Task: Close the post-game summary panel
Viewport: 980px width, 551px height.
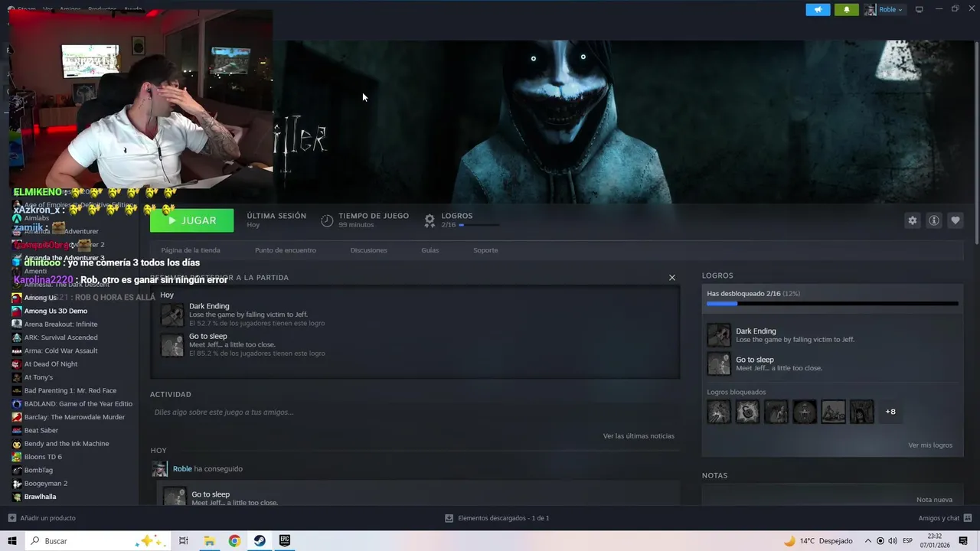Action: click(x=672, y=278)
